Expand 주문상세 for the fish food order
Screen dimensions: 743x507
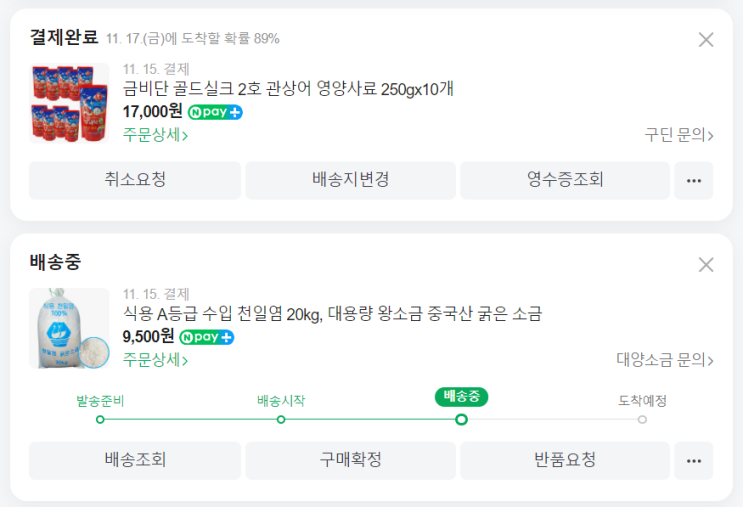tap(156, 135)
